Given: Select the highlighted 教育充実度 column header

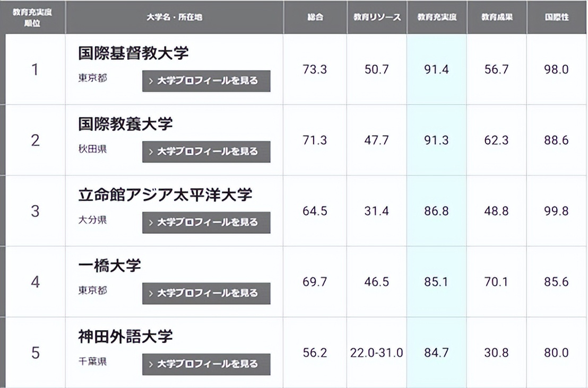Looking at the screenshot, I should point(436,16).
